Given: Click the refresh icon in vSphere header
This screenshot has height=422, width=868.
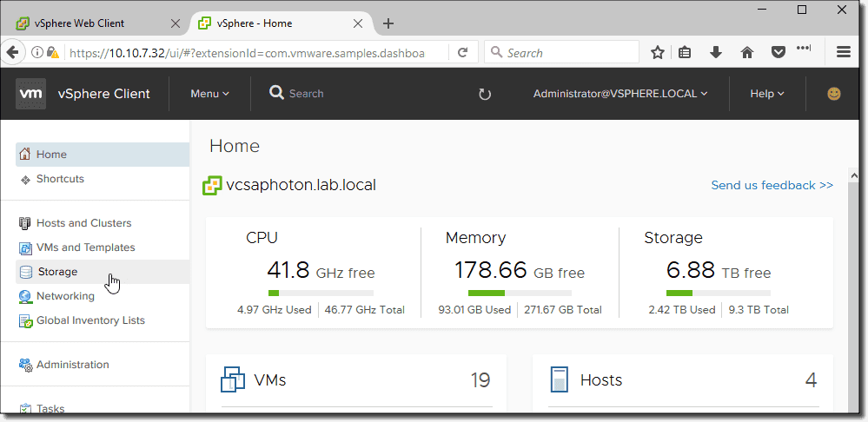Looking at the screenshot, I should click(x=485, y=94).
